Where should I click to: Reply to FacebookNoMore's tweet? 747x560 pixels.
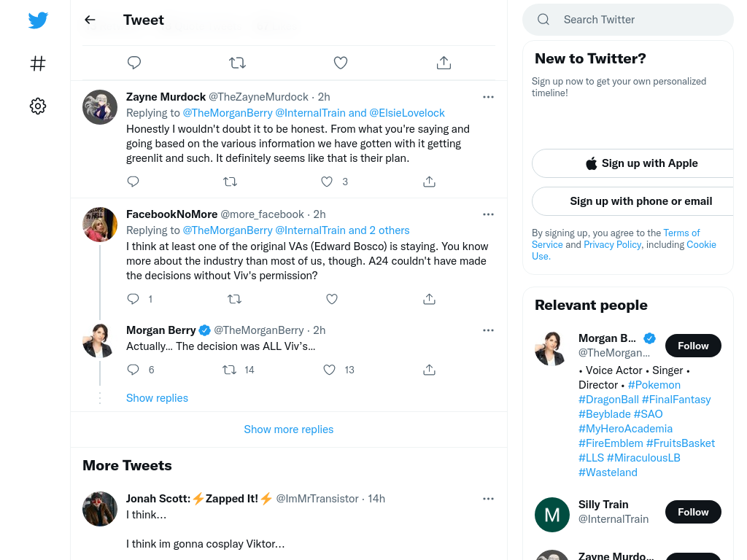tap(133, 299)
